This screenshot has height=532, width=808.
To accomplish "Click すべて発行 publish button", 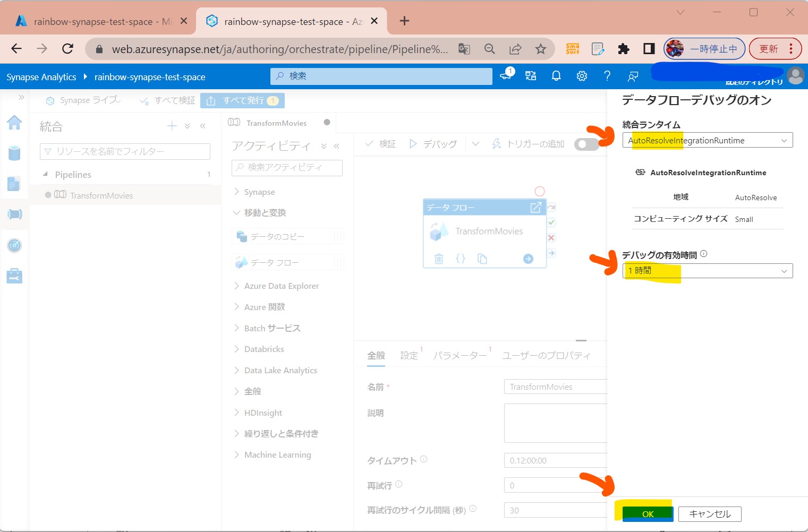I will pos(242,100).
